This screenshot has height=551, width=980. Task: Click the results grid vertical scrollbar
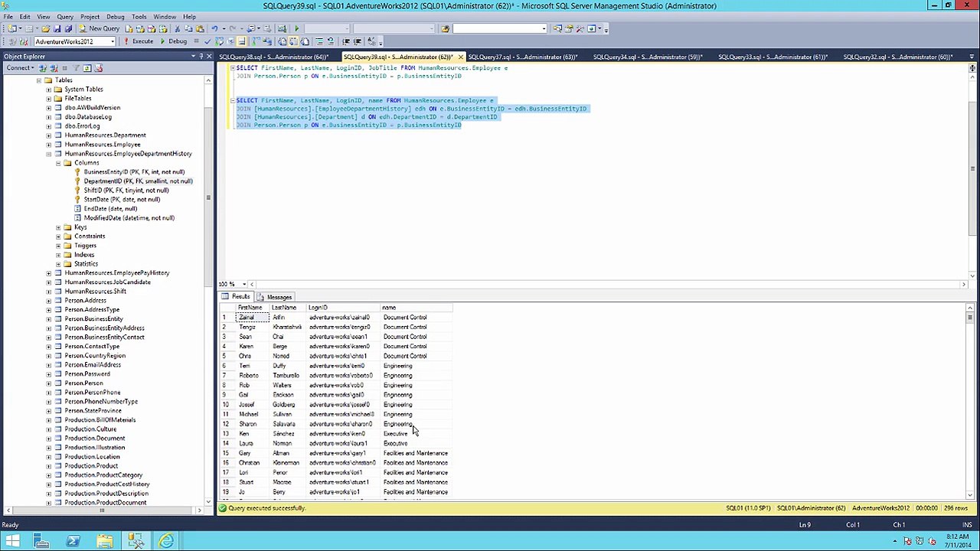tap(970, 402)
